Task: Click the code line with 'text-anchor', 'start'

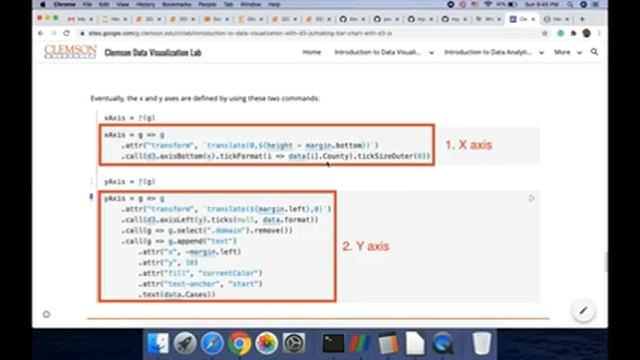Action: [200, 284]
